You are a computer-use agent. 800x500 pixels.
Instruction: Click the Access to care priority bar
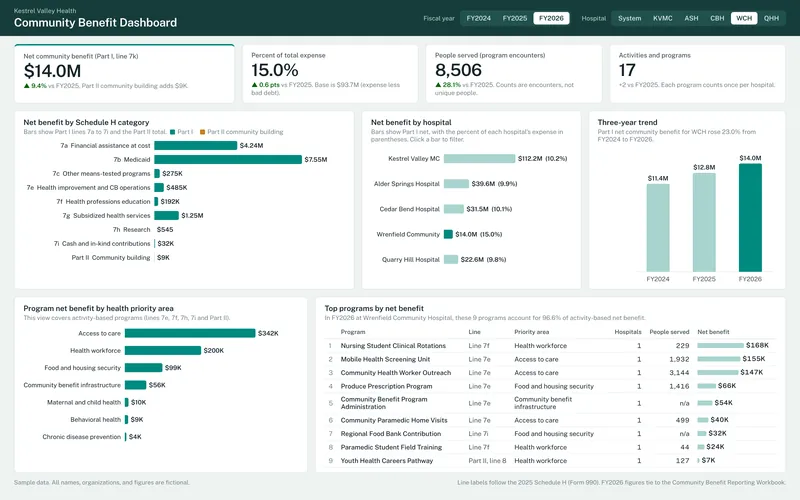(x=190, y=333)
